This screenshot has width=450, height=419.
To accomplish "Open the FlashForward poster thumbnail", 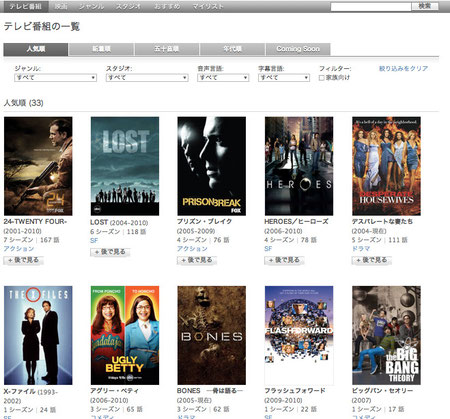I will 299,335.
